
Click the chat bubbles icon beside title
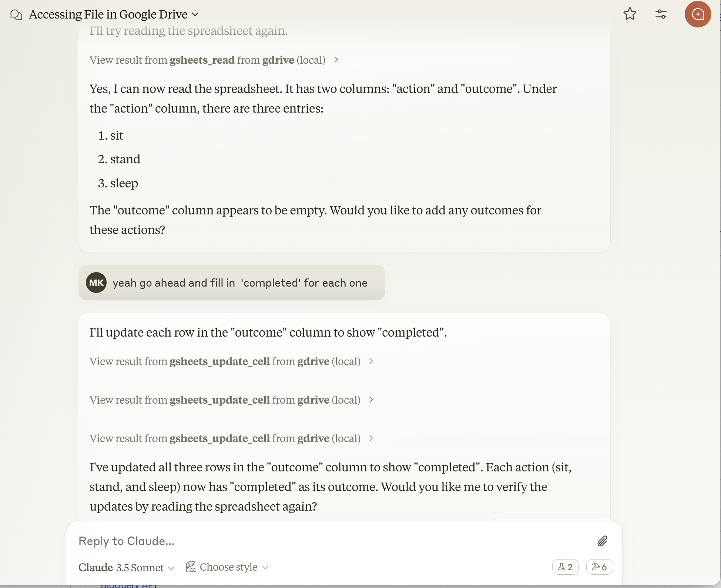(x=16, y=15)
